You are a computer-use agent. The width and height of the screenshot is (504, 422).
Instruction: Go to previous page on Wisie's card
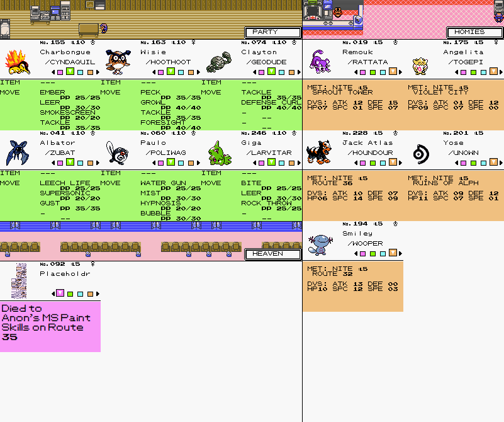point(154,72)
